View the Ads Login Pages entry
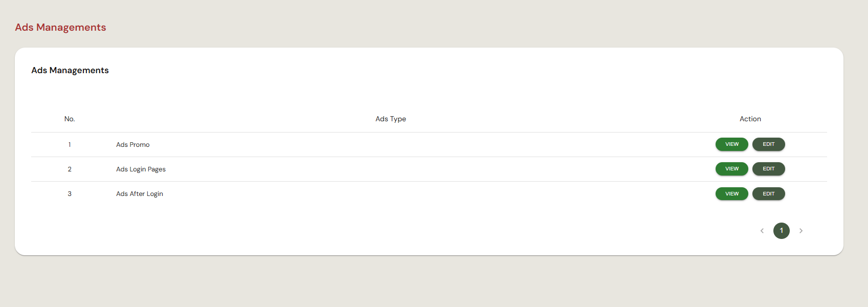The image size is (868, 307). click(x=732, y=169)
